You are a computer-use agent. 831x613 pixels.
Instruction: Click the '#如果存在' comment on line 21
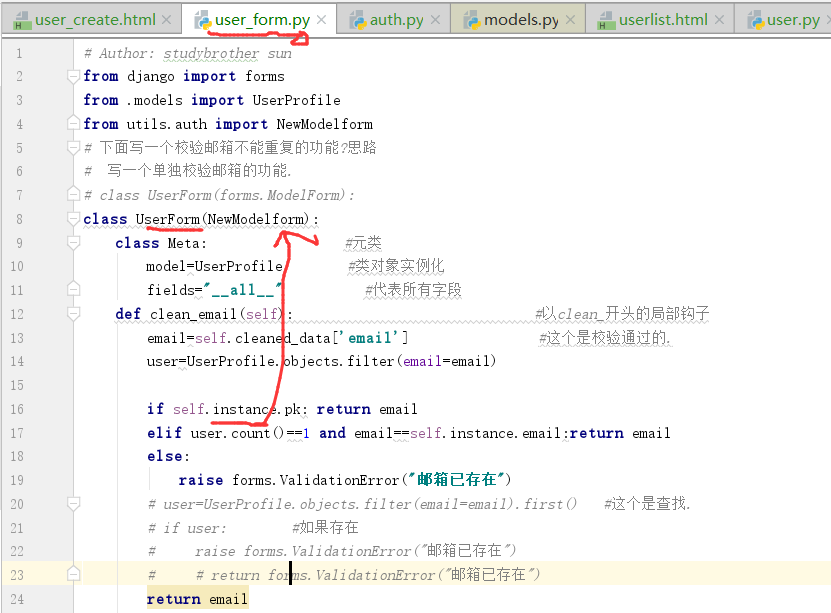click(325, 527)
